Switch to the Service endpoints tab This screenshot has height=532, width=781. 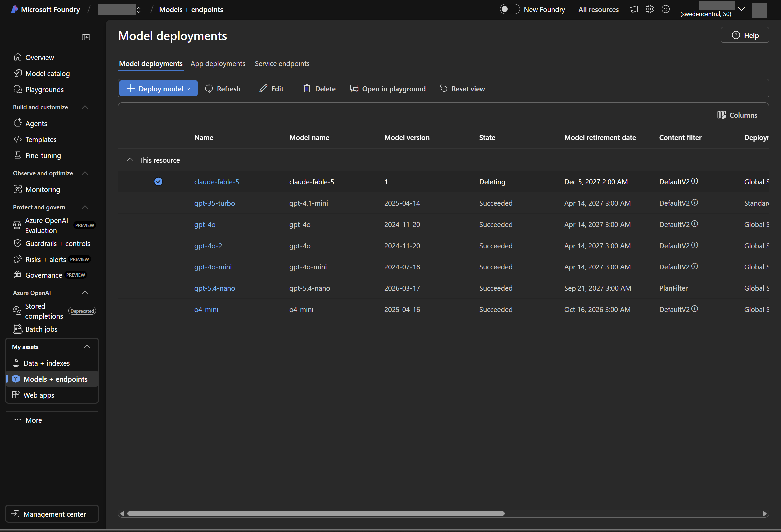[282, 64]
